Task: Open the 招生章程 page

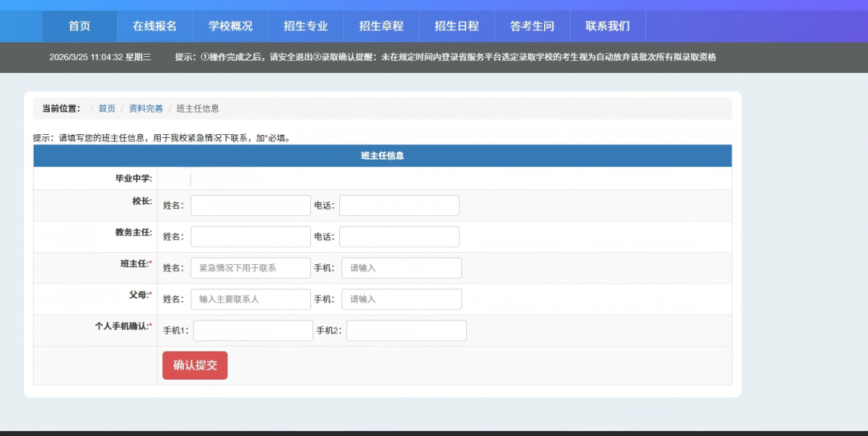Action: (x=381, y=26)
